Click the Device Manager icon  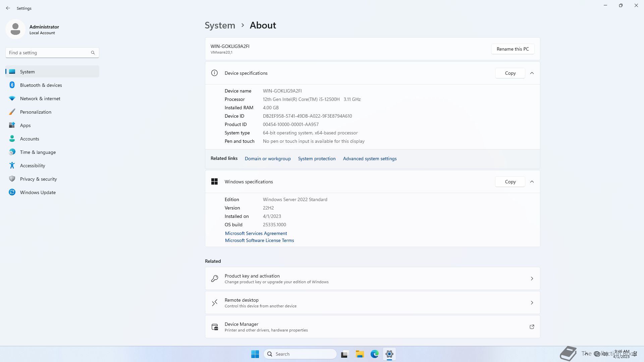click(x=215, y=327)
